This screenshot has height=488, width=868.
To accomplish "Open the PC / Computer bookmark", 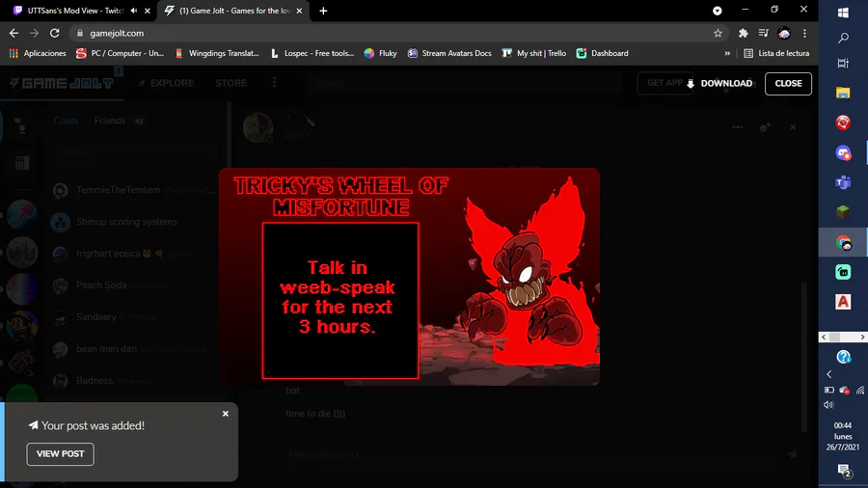I will tap(121, 53).
